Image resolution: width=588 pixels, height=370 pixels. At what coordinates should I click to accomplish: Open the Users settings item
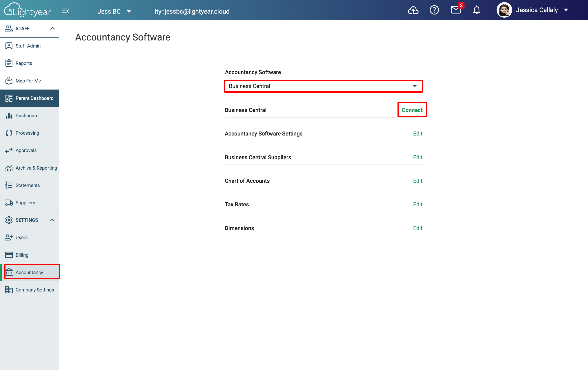[29, 237]
